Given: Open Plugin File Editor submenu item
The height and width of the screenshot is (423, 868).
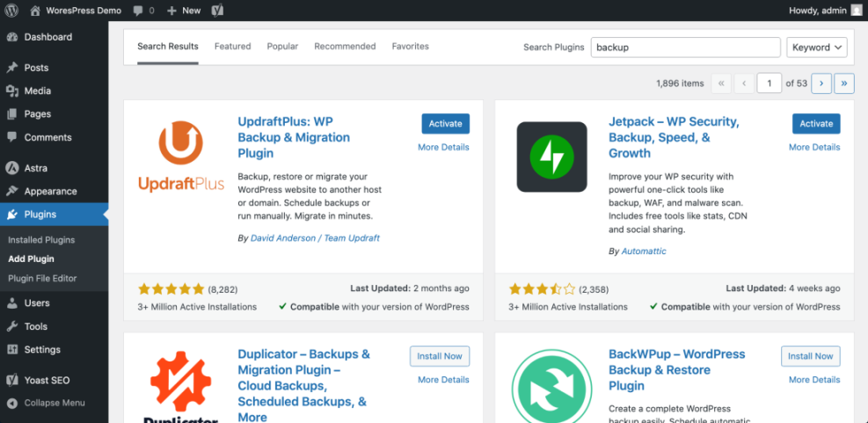Looking at the screenshot, I should pos(42,278).
